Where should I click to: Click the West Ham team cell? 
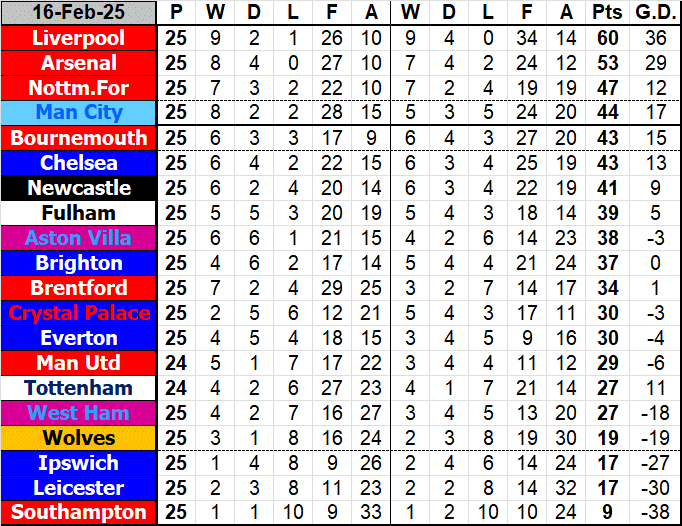pos(79,413)
